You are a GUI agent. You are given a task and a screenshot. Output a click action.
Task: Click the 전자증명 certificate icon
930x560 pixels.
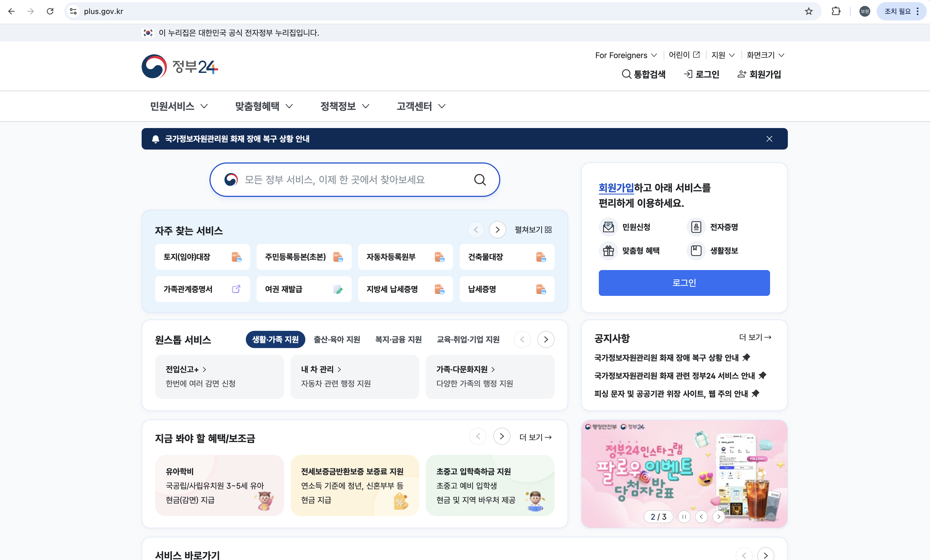click(x=696, y=227)
